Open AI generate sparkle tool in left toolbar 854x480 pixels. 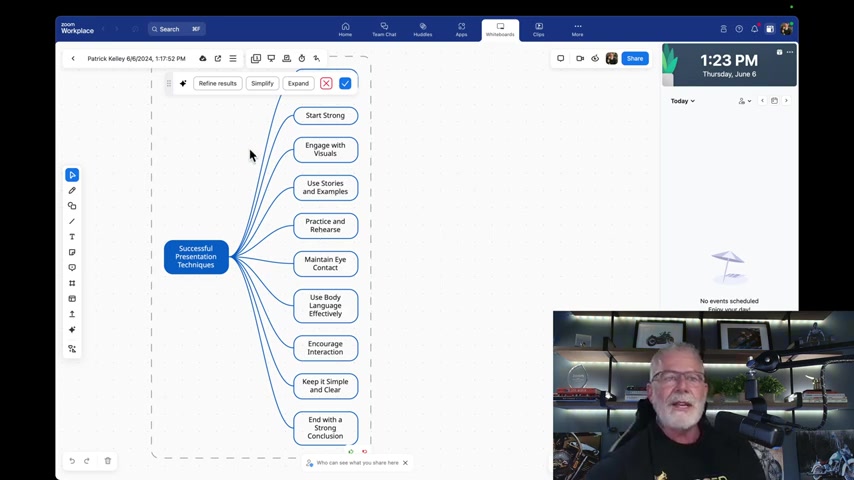(x=72, y=330)
